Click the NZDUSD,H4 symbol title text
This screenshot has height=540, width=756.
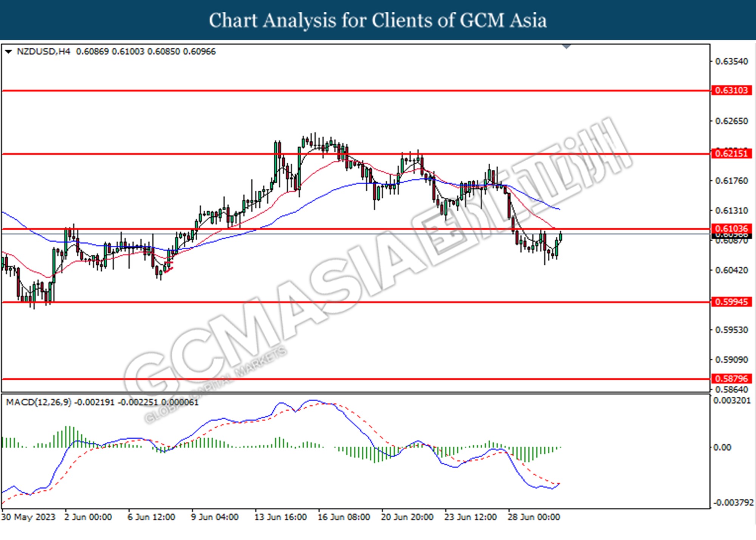coord(43,52)
